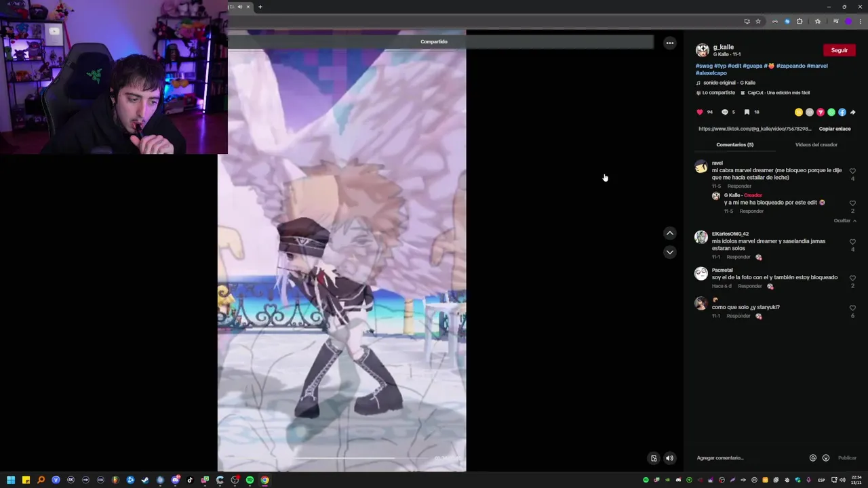Click the system volume tray icon

(x=842, y=480)
